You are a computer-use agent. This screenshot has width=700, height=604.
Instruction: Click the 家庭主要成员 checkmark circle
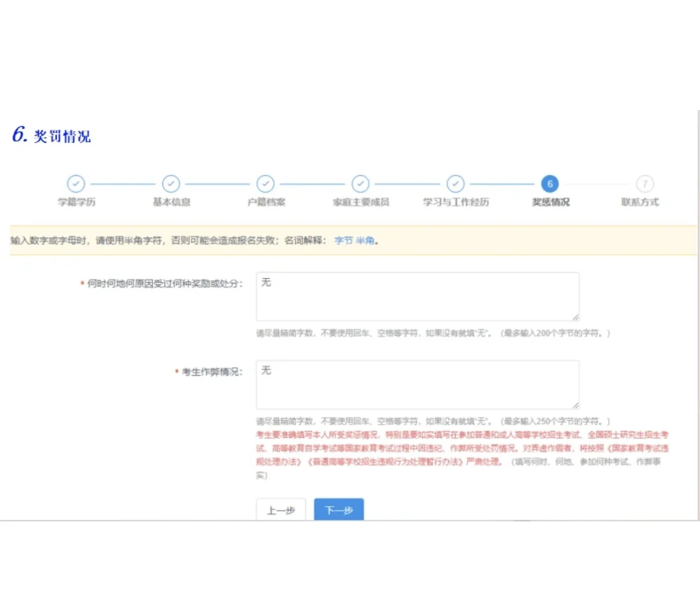tap(360, 184)
